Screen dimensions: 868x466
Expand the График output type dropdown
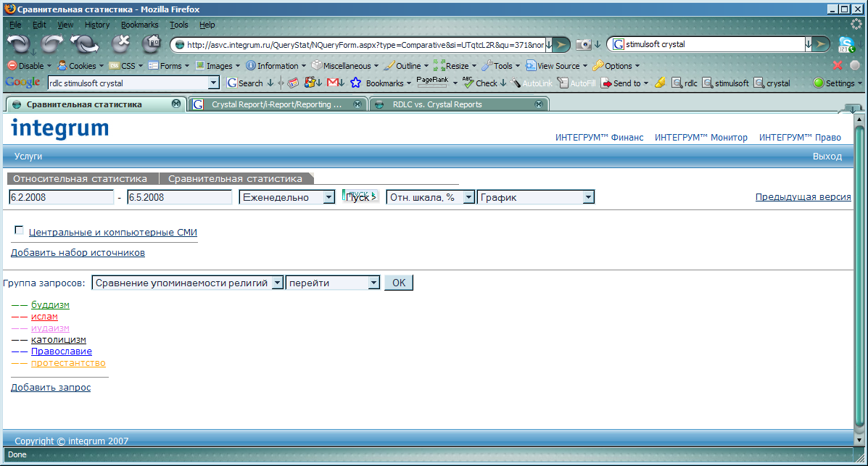(x=588, y=197)
